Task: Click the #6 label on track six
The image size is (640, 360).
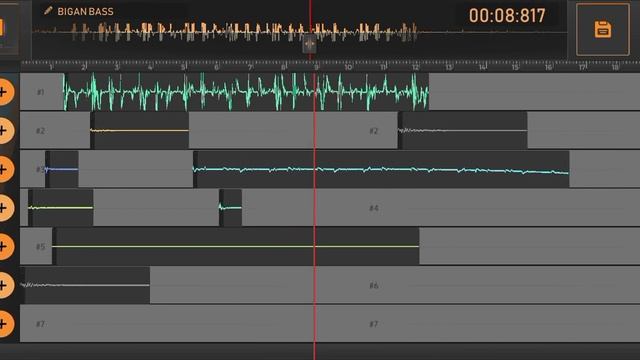Action: click(374, 285)
